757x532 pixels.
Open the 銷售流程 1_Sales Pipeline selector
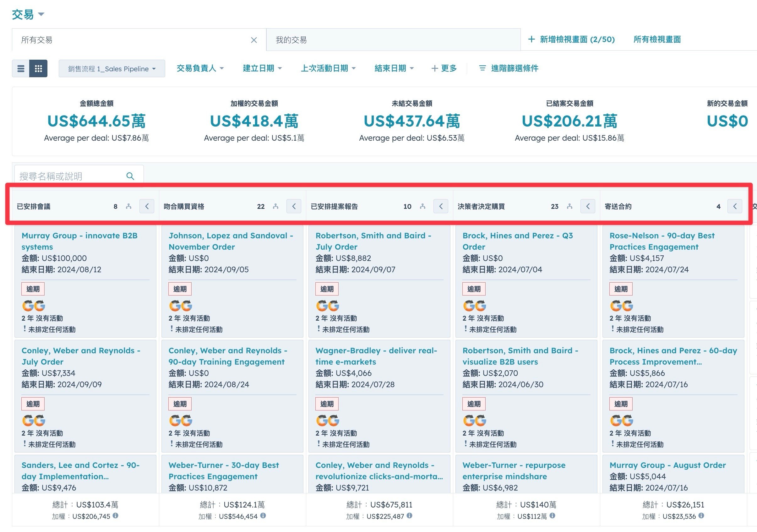[112, 68]
